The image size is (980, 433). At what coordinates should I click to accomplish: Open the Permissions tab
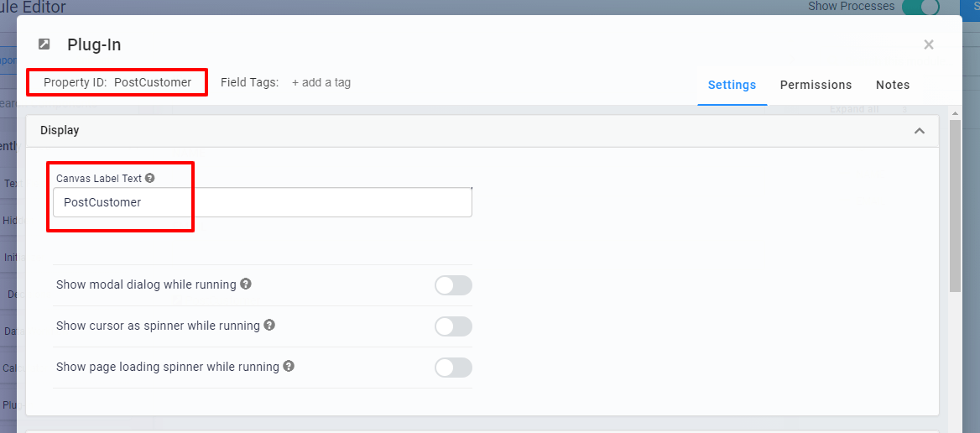[816, 85]
